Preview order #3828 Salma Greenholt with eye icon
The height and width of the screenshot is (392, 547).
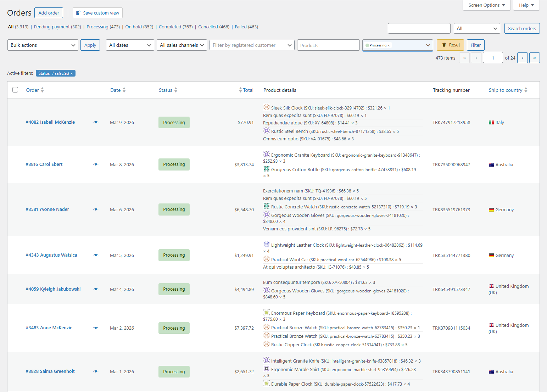tap(96, 371)
